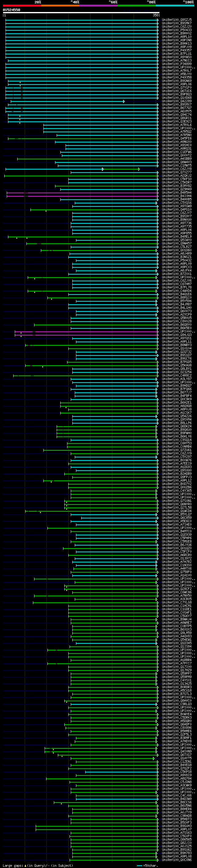Select hit label UniRef100_Q1AYT5
Screen dimensions: 197x868
pos(177,758)
